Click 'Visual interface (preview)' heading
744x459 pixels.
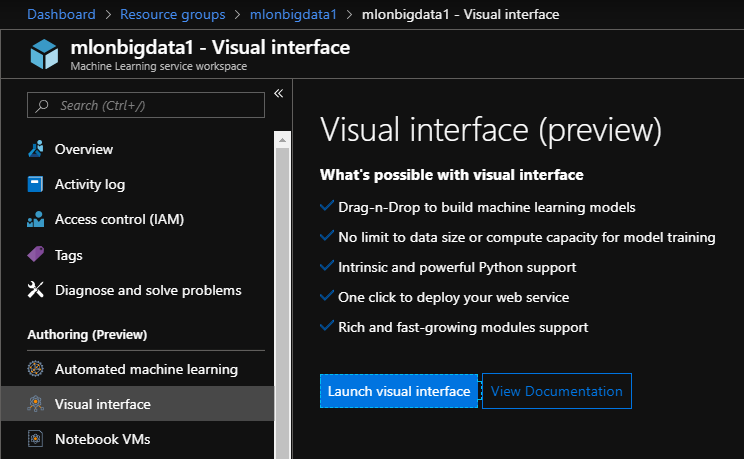tap(491, 130)
